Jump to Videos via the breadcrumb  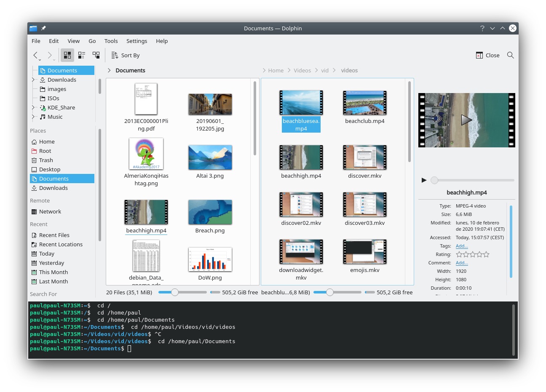(302, 70)
